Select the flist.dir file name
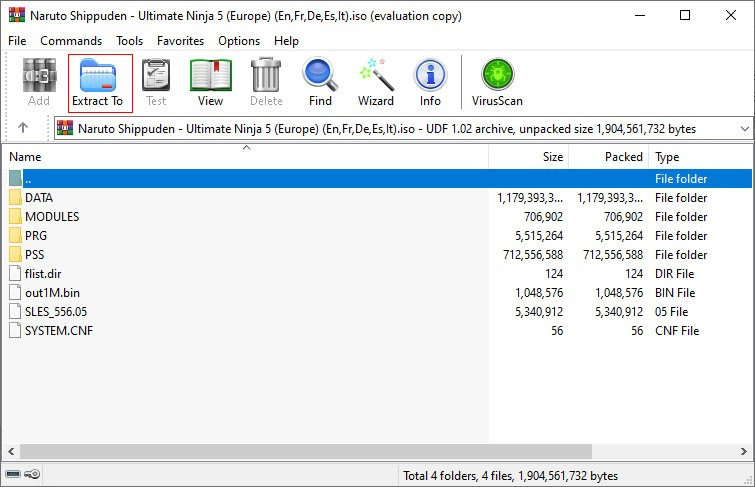 pos(43,274)
